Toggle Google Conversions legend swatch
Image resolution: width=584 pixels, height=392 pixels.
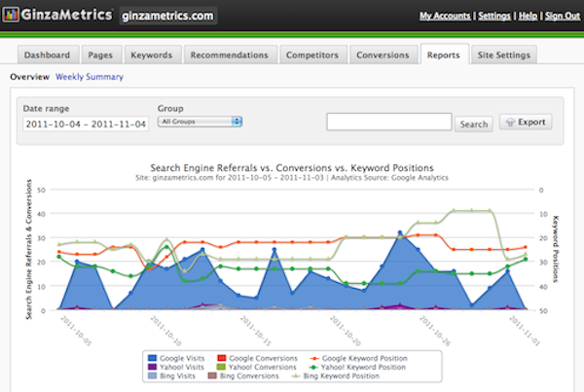point(222,358)
